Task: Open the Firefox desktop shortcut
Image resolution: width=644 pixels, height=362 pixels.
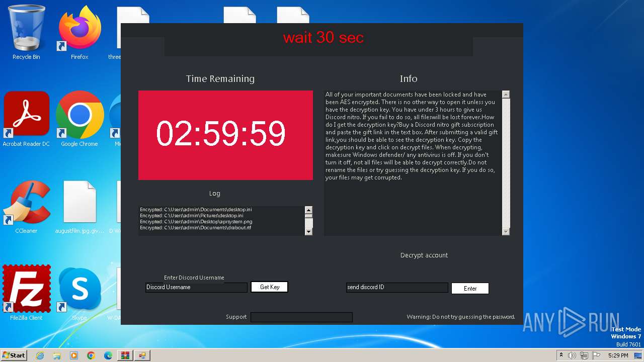Action: [79, 33]
